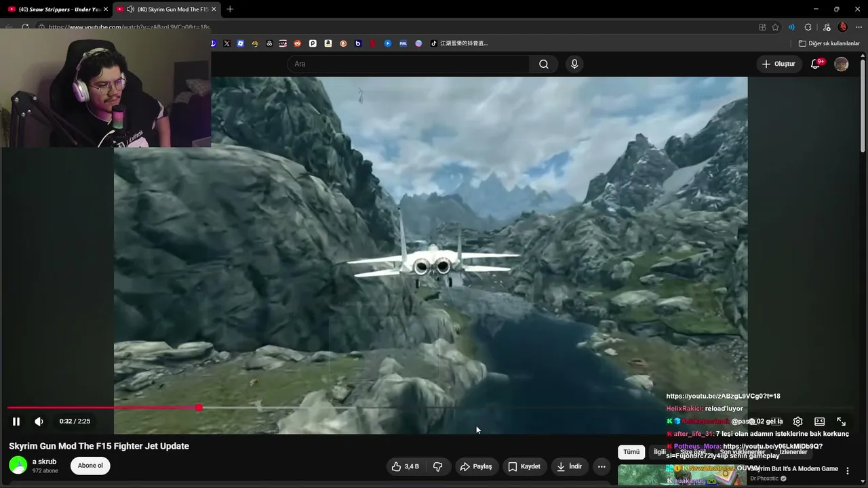Open browser extensions puzzle icon
This screenshot has height=488, width=868.
[x=808, y=27]
